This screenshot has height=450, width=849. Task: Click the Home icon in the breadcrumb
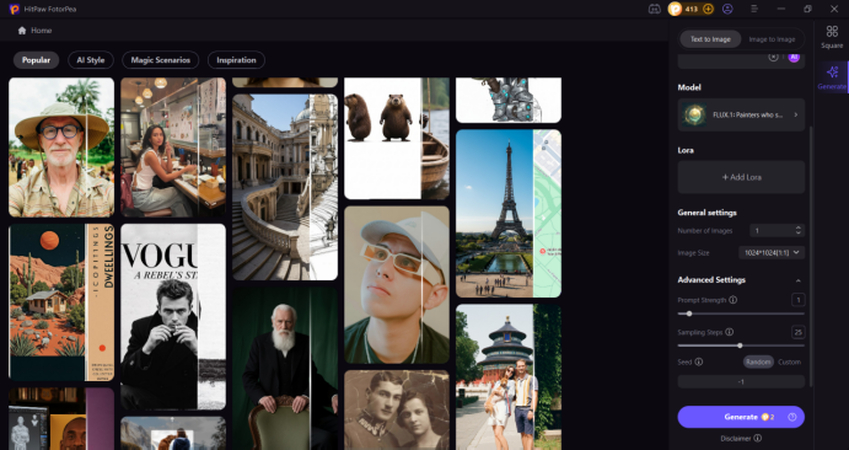click(x=22, y=30)
